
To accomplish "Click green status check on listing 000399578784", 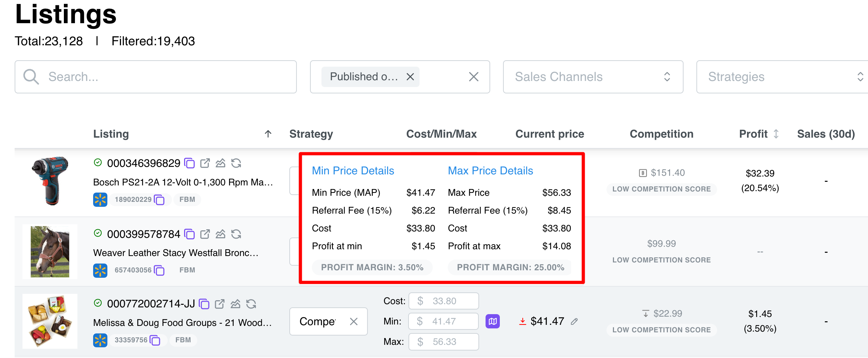I will coord(98,233).
